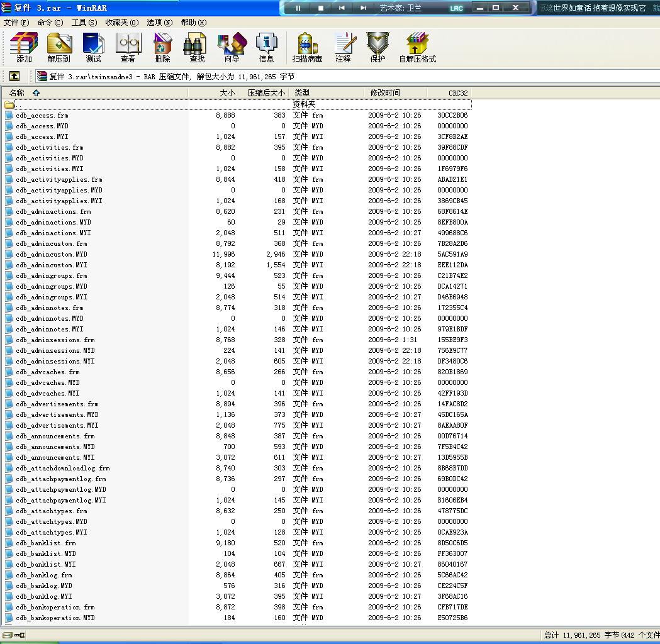The image size is (660, 644).
Task: Sort by Size (大小) column header
Action: coord(213,93)
